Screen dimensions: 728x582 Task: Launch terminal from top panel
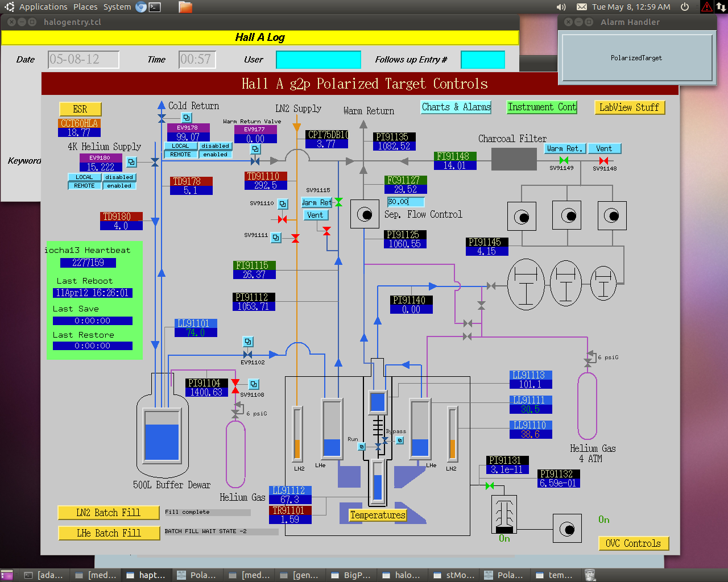(x=155, y=7)
